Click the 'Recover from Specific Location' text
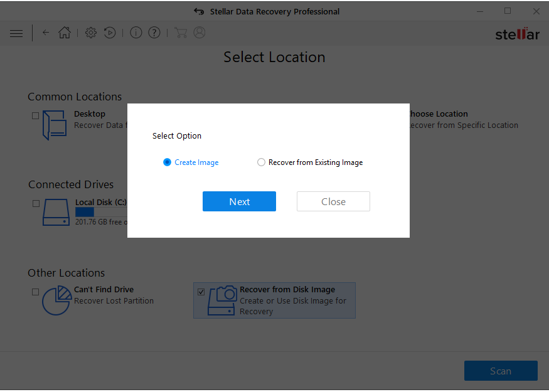The width and height of the screenshot is (549, 392). (x=464, y=125)
